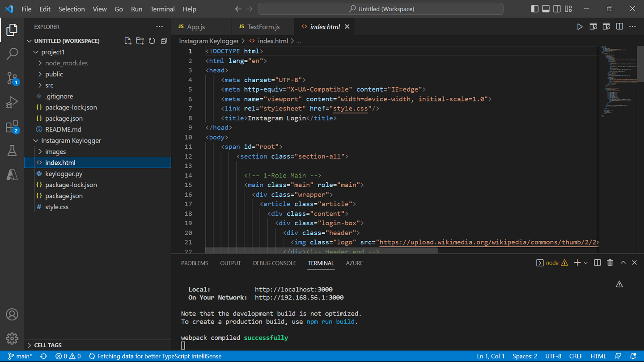Create a new file in Explorer
Image resolution: width=644 pixels, height=362 pixels.
coord(128,41)
